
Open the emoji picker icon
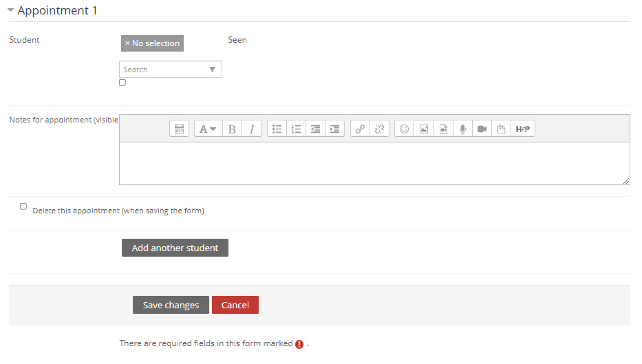coord(404,129)
